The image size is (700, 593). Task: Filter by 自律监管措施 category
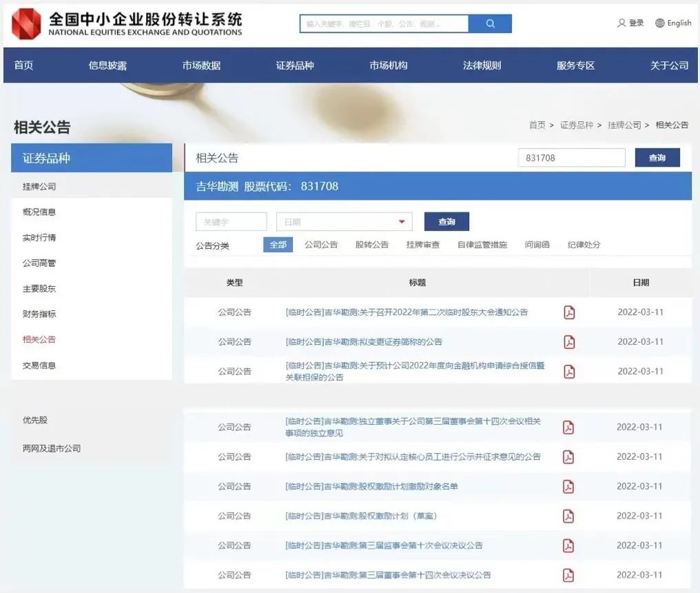482,244
